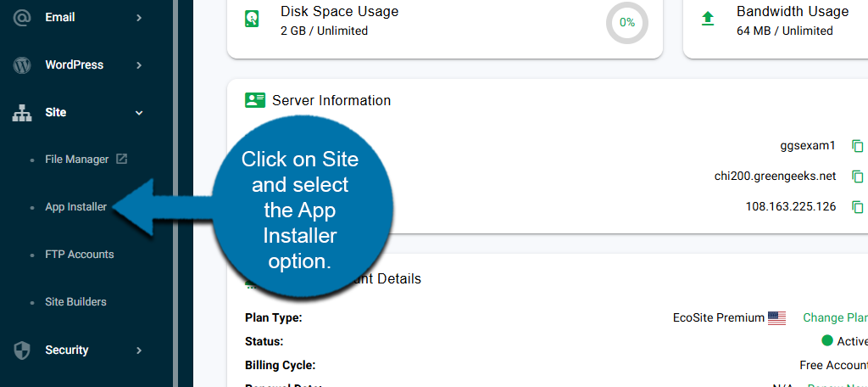Copy the chi200.greengeeks.net server name
868x387 pixels.
pyautogui.click(x=857, y=177)
